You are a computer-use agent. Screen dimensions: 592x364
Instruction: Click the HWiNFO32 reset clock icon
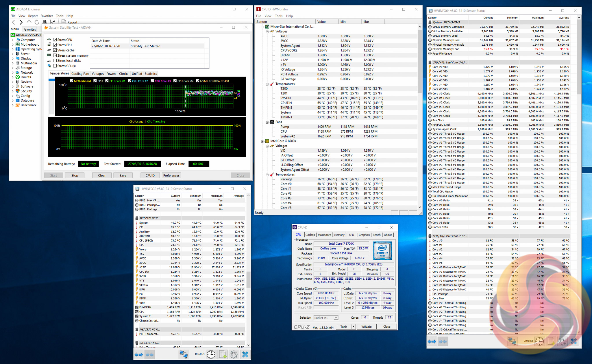[211, 354]
